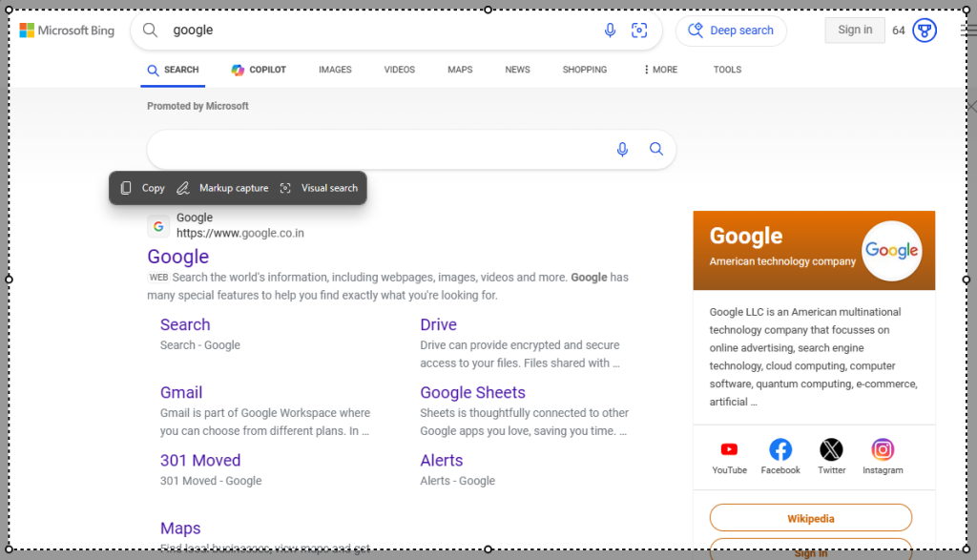
Task: Click microphone icon in promoted search box
Action: [622, 149]
